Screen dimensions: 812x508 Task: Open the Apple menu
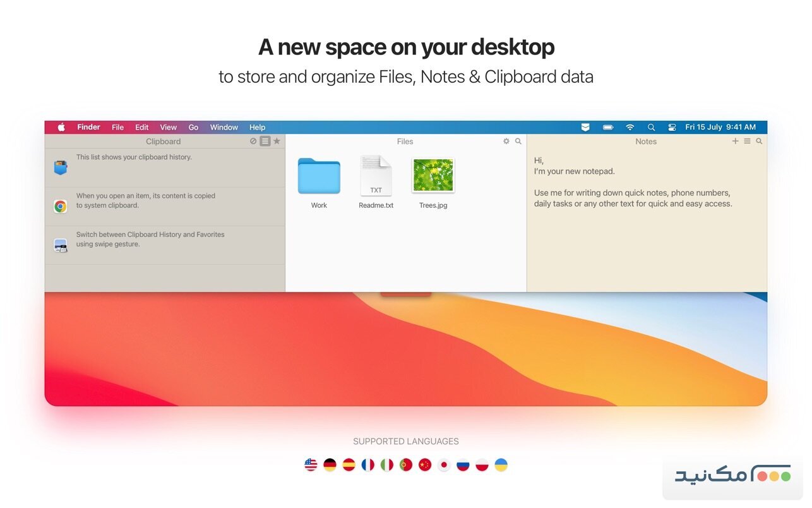61,127
